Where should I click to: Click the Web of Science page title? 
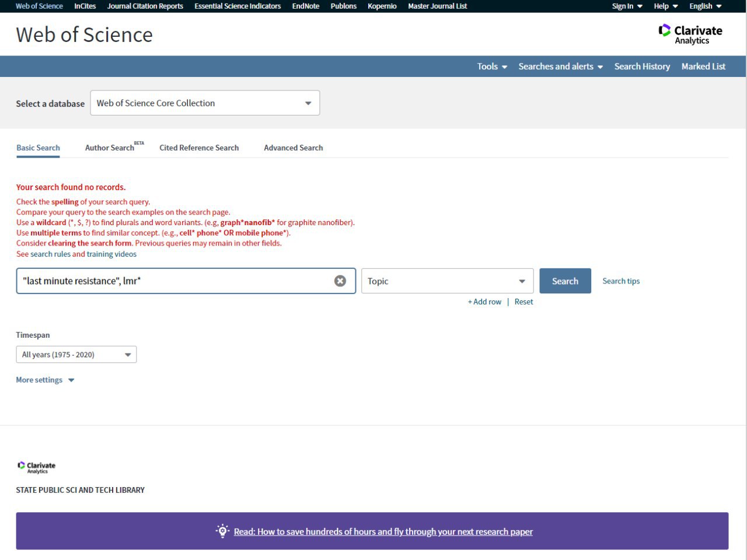(x=85, y=34)
